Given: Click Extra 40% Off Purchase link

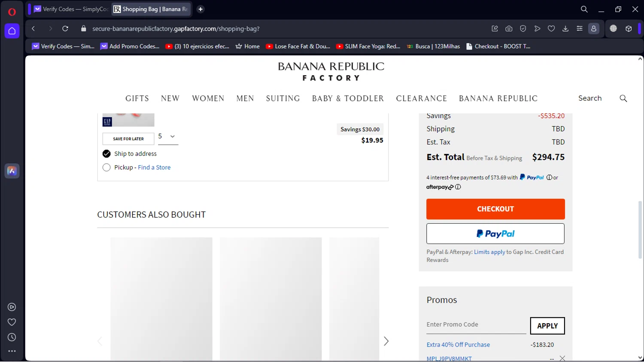Looking at the screenshot, I should [x=458, y=345].
